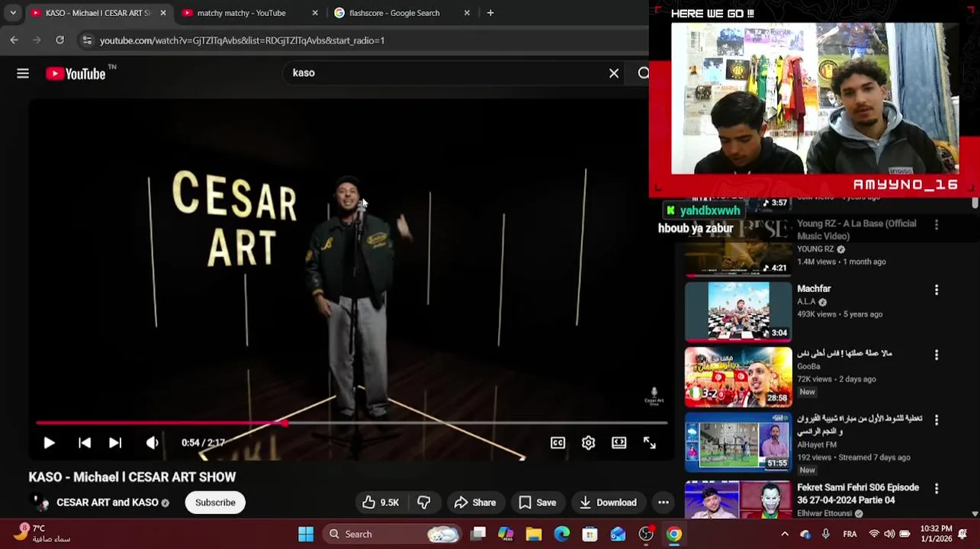Screen dimensions: 980x549
Task: Select the KASO - Michael tab
Action: (x=98, y=13)
